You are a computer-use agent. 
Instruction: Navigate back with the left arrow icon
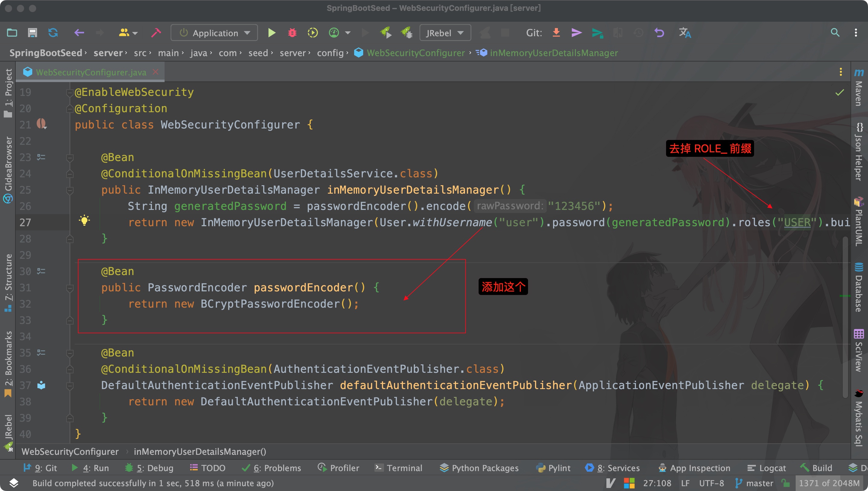coord(79,33)
